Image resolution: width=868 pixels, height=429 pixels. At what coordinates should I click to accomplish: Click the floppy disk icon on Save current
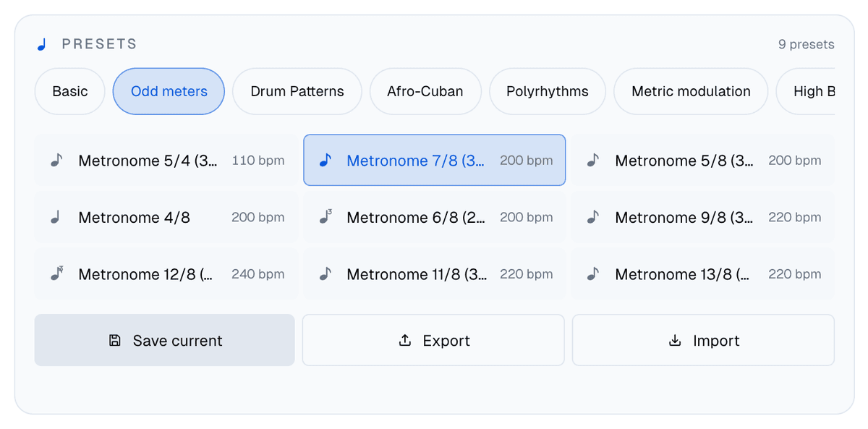pos(114,340)
